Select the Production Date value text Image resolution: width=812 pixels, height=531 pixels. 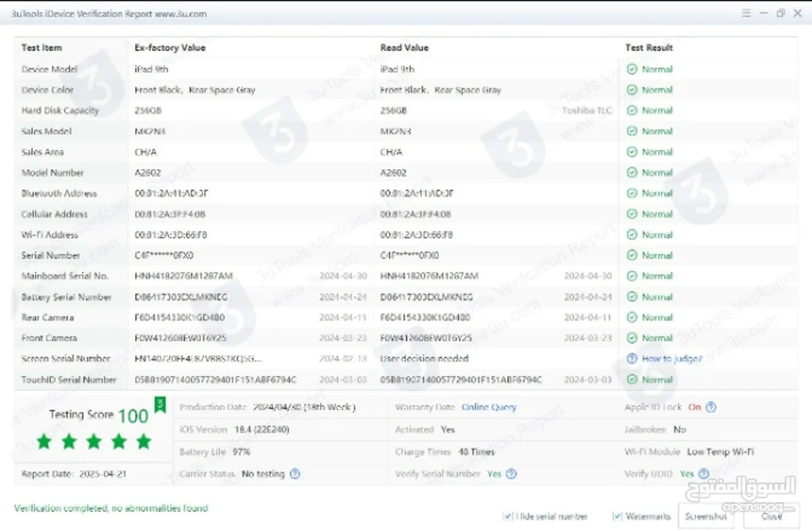click(304, 408)
